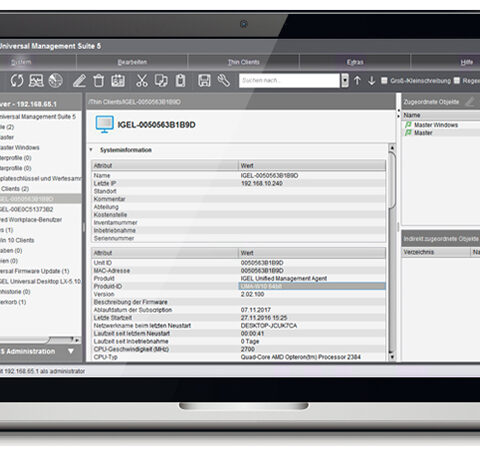
Task: Click the down arrow search-next icon
Action: click(x=371, y=81)
